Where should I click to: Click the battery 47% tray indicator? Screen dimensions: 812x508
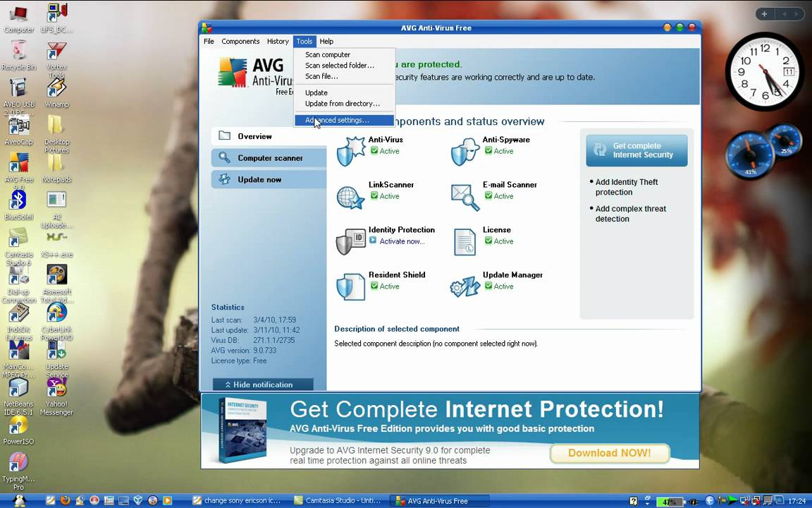pyautogui.click(x=670, y=501)
